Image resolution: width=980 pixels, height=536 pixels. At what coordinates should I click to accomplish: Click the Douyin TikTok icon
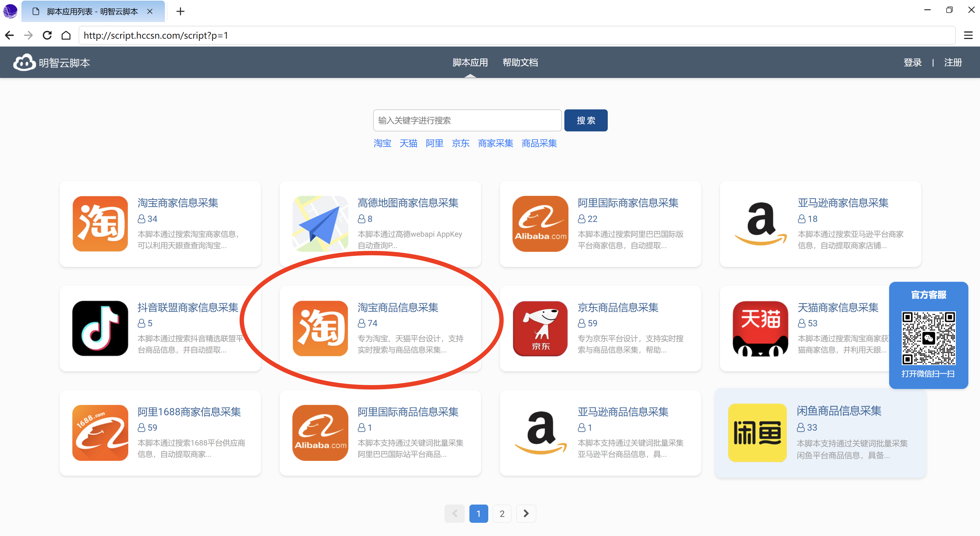100,328
